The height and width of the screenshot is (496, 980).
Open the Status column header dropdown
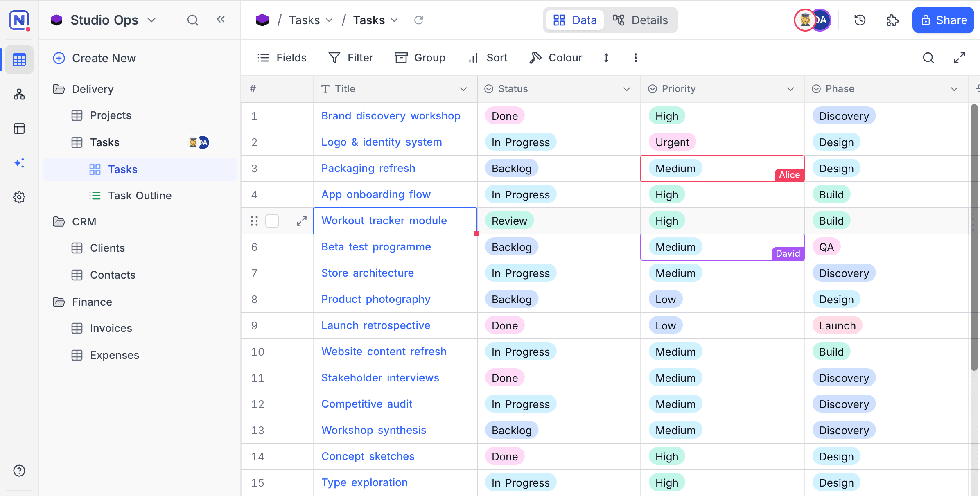click(x=626, y=89)
